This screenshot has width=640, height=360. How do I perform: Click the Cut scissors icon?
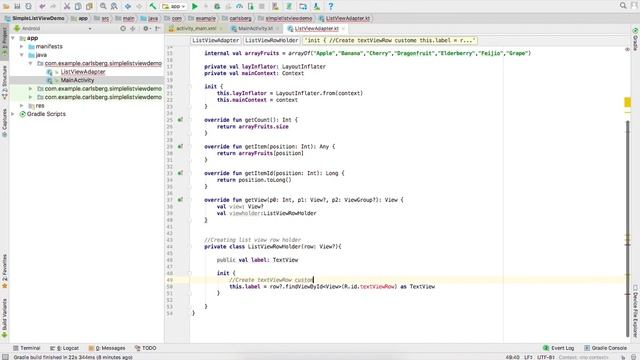coord(67,6)
